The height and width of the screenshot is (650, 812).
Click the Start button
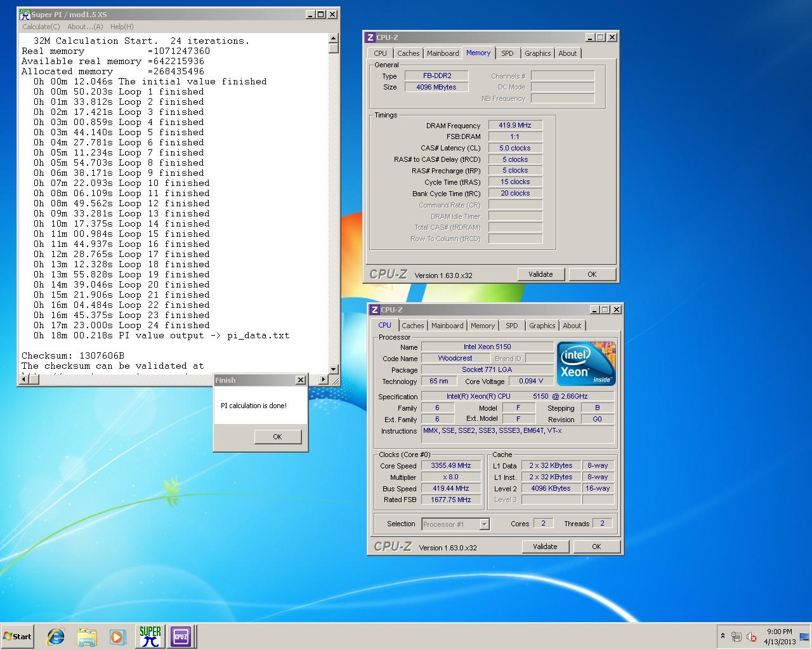pos(17,637)
